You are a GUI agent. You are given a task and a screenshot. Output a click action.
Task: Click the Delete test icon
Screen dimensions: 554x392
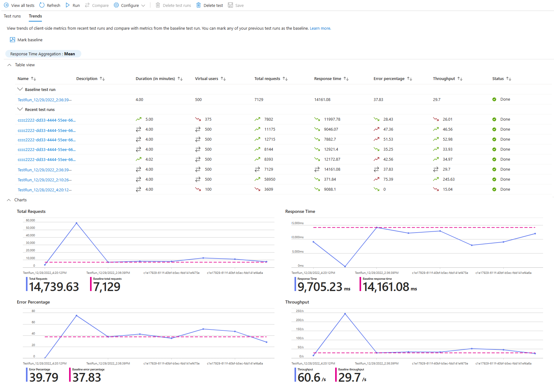point(198,5)
